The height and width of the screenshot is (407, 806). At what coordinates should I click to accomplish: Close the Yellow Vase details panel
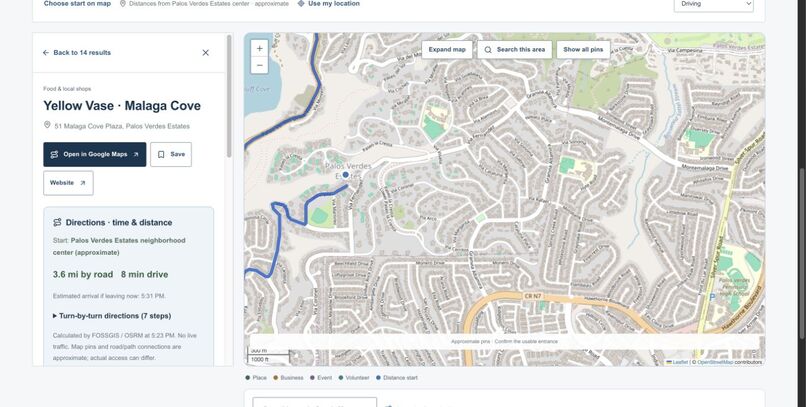pyautogui.click(x=206, y=52)
